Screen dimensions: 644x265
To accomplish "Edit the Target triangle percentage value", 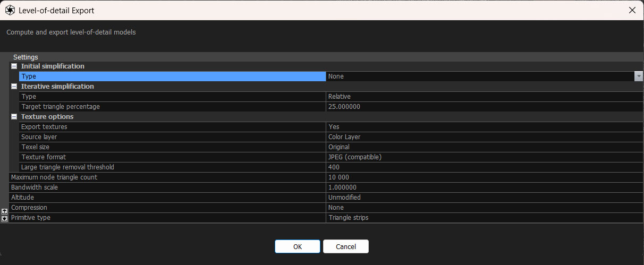I will coord(484,107).
